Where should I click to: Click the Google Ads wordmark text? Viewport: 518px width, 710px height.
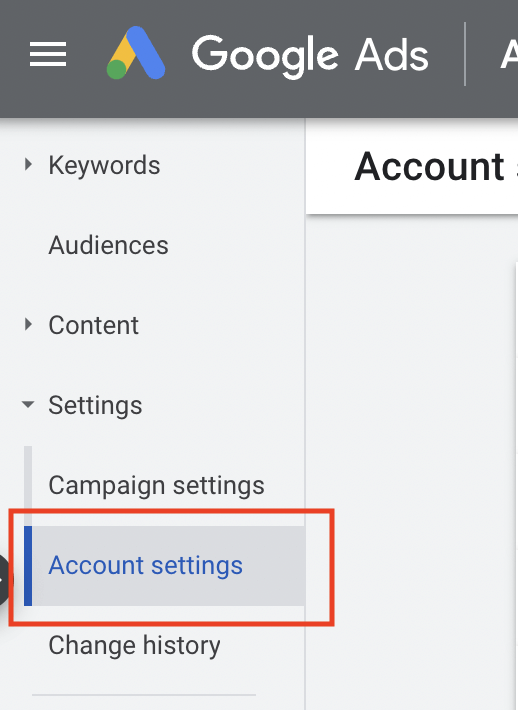310,56
